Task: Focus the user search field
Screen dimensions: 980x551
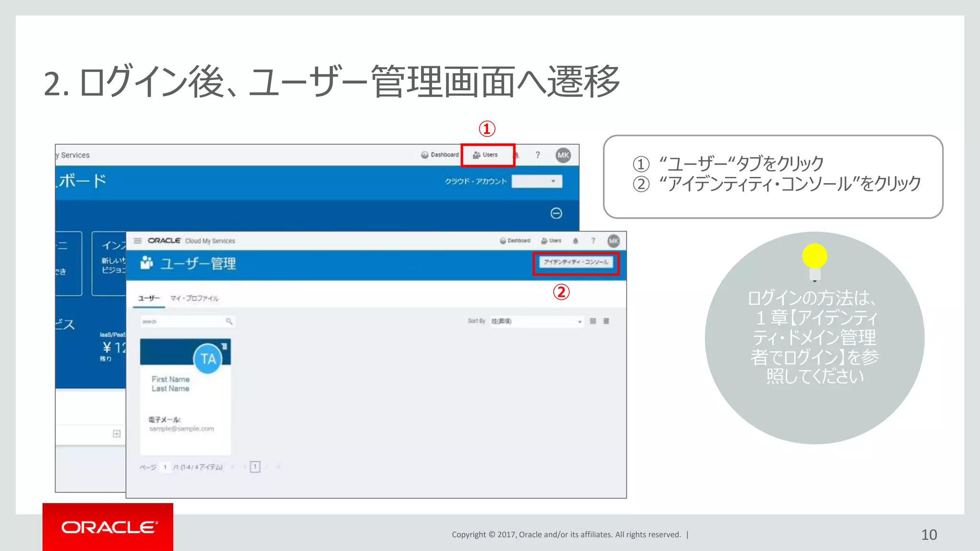Action: (x=187, y=321)
